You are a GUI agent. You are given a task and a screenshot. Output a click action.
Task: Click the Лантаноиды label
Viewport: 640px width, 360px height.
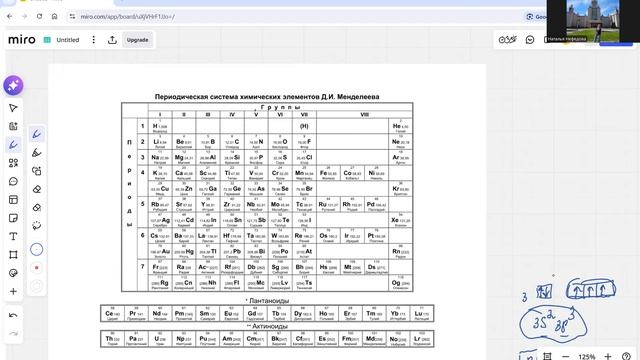coord(267,300)
